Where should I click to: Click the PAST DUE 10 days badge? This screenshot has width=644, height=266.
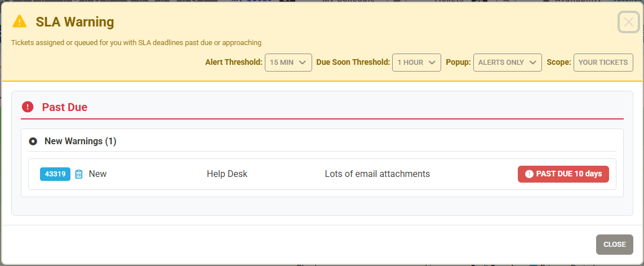pyautogui.click(x=563, y=174)
